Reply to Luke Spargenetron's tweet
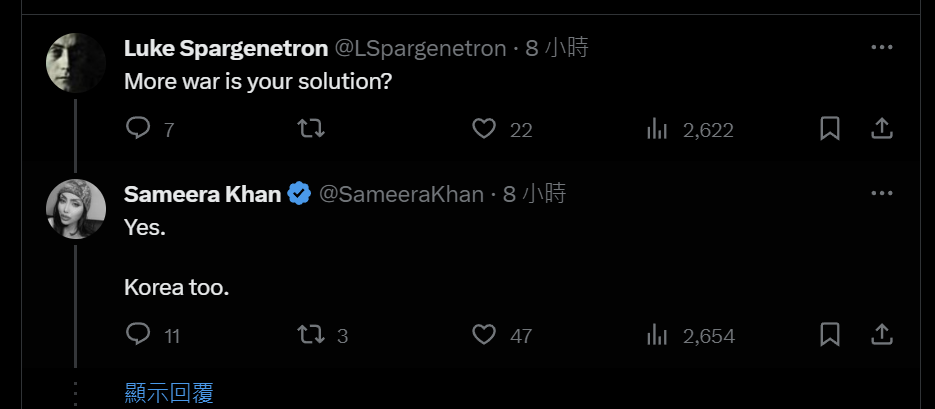Image resolution: width=935 pixels, height=409 pixels. coord(138,129)
